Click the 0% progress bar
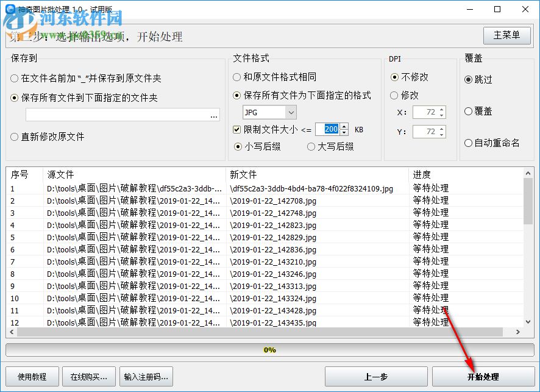The width and height of the screenshot is (540, 392). [x=270, y=350]
